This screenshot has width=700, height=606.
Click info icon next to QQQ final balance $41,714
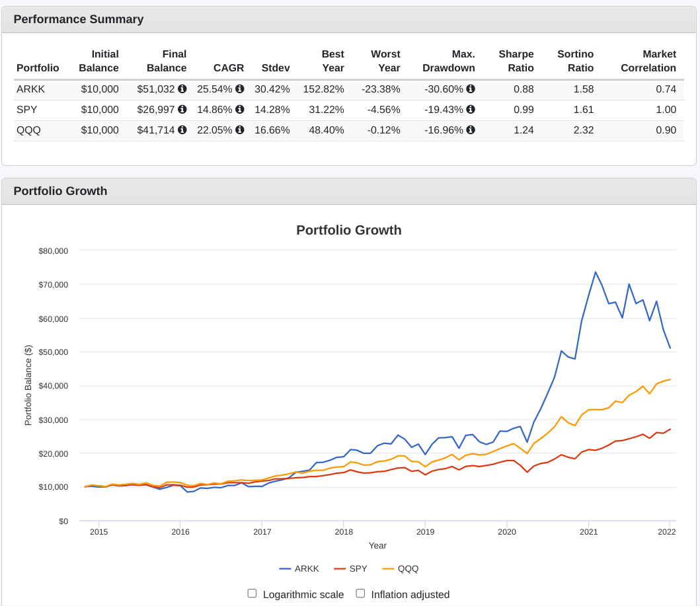pos(182,130)
